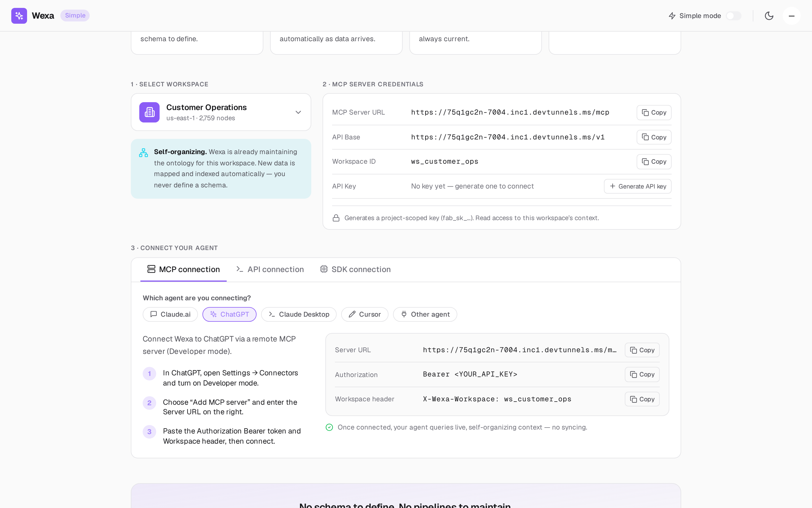The image size is (812, 508).
Task: Click 'X-Wexa-Workspace: ws_customer_ops' text
Action: point(497,399)
